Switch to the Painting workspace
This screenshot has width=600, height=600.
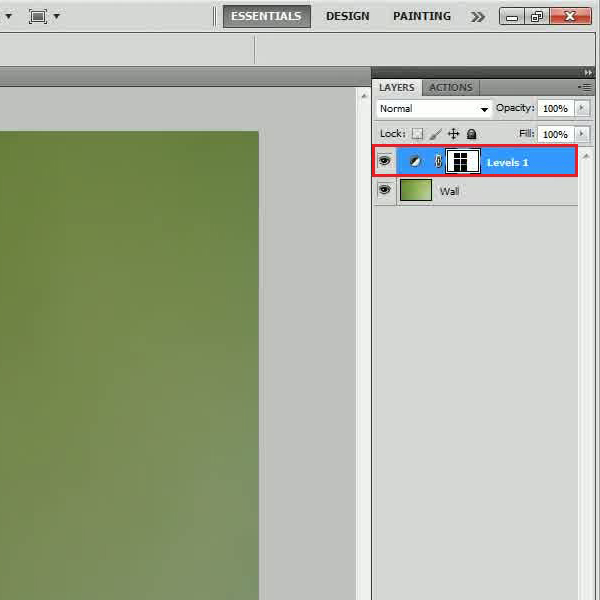422,16
